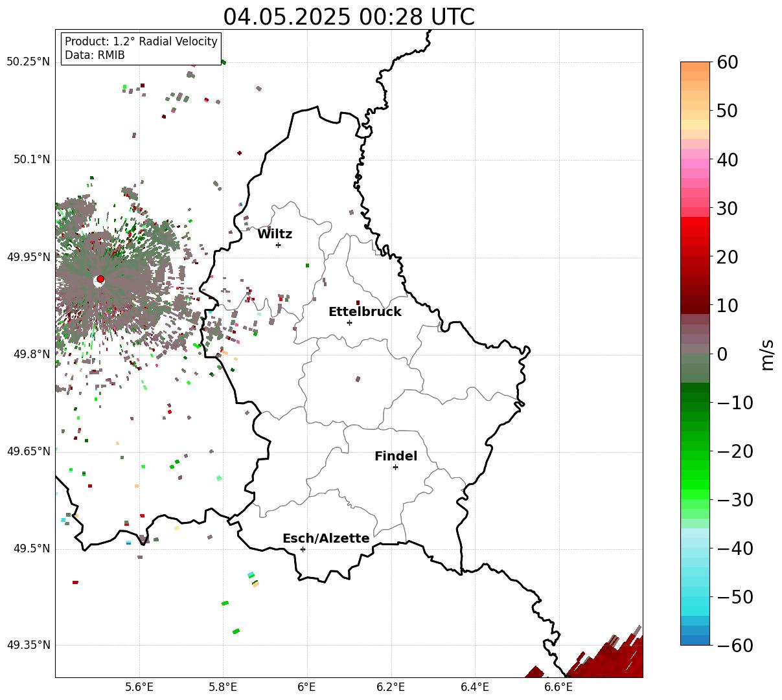
Task: Click the 6°E longitude label
Action: 307,686
